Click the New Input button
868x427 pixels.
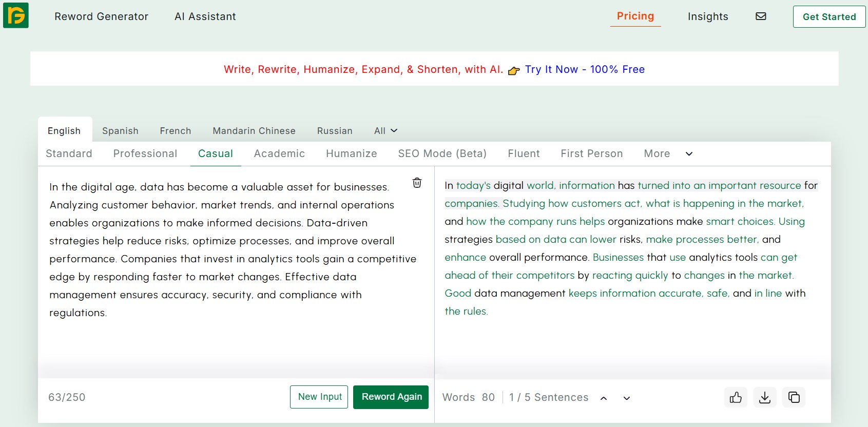pos(319,397)
